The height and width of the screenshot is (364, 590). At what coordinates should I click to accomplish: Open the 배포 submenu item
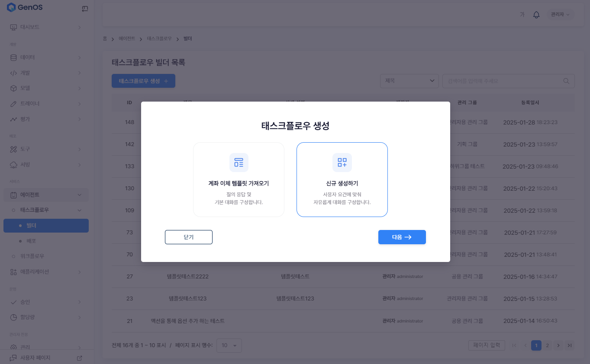tap(31, 241)
